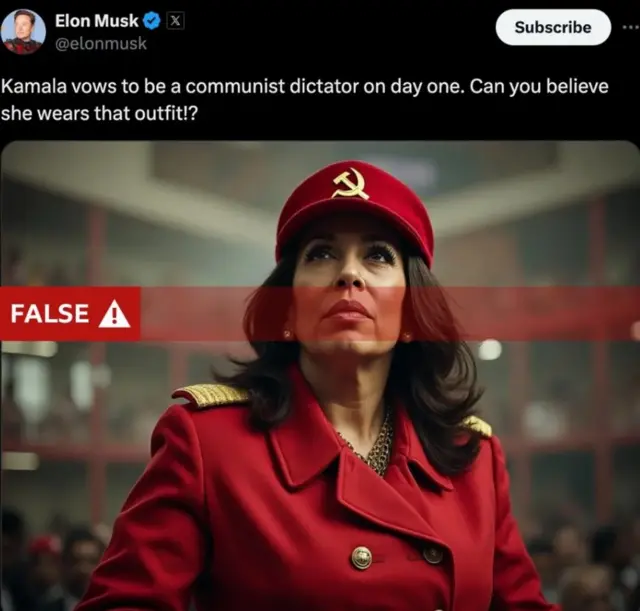Image resolution: width=640 pixels, height=611 pixels.
Task: Open the more options ellipsis menu
Action: pyautogui.click(x=631, y=27)
